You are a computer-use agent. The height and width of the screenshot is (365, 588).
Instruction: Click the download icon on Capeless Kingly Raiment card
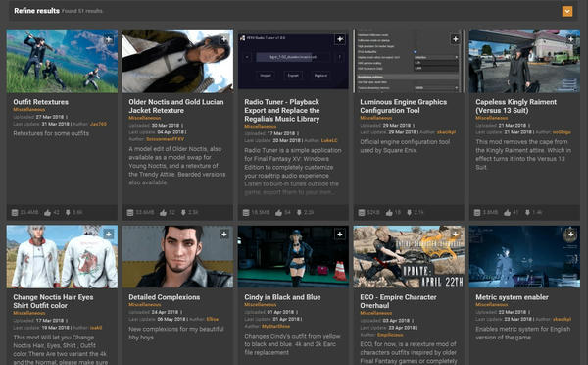(527, 213)
